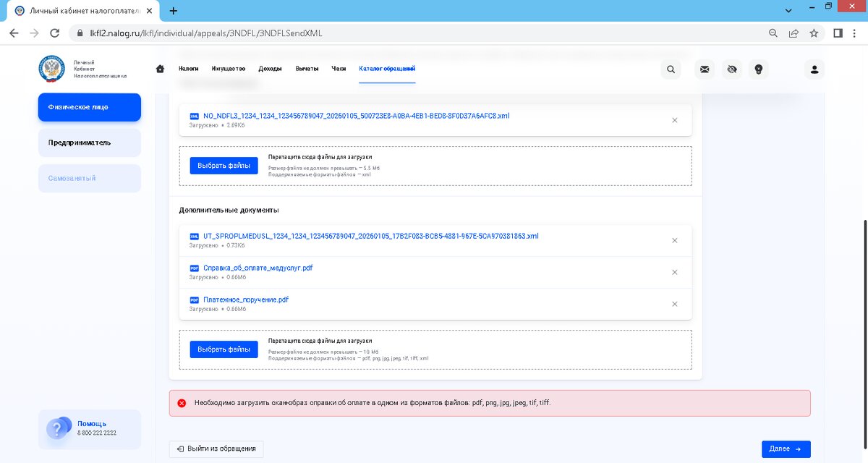The image size is (868, 463).
Task: Share this page via browser icon
Action: tap(793, 33)
